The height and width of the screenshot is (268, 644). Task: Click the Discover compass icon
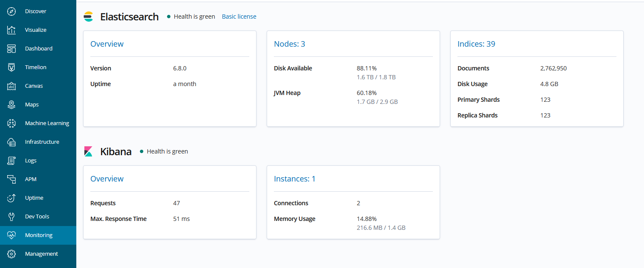coord(11,11)
